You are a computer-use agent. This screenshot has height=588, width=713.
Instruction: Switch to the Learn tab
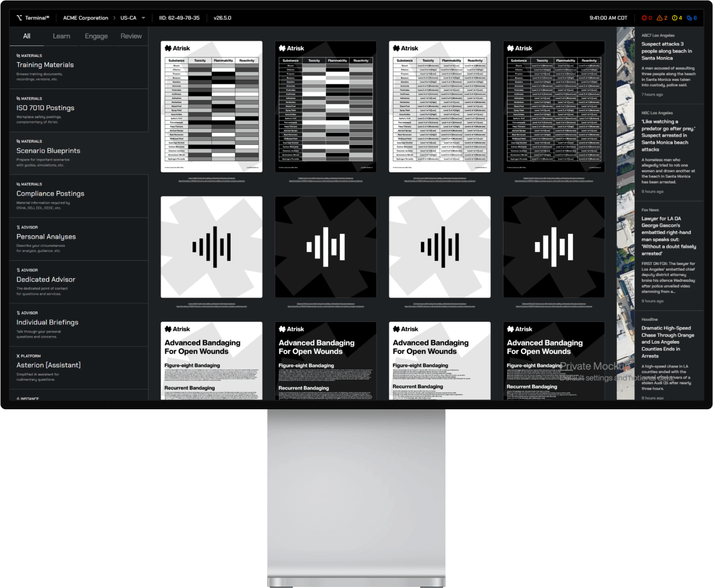pos(61,36)
